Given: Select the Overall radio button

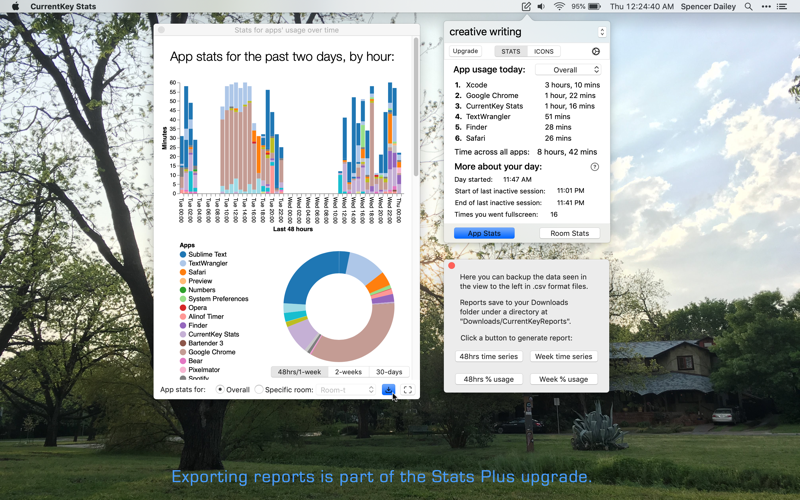Looking at the screenshot, I should pos(220,390).
